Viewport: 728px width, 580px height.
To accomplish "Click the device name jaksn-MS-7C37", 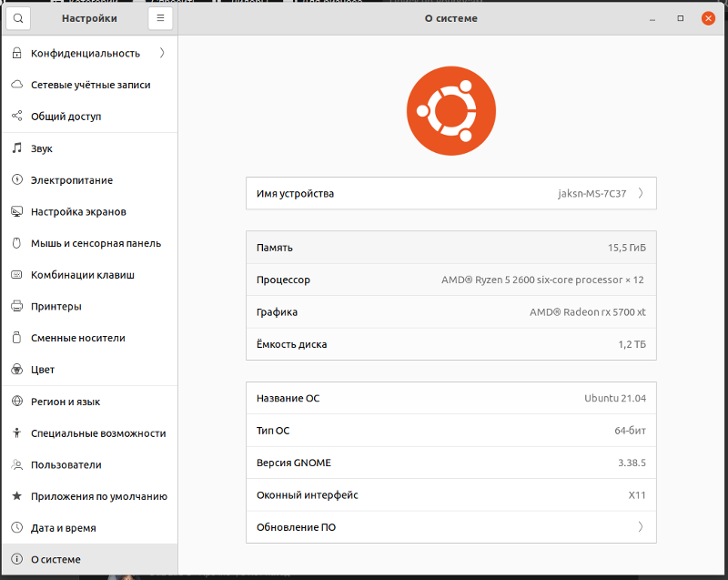I will tap(592, 193).
